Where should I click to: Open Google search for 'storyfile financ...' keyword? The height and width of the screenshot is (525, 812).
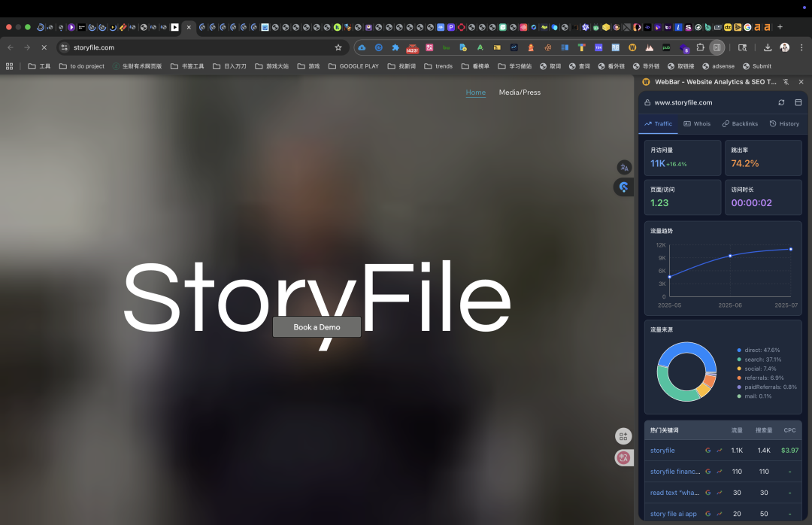pyautogui.click(x=708, y=472)
